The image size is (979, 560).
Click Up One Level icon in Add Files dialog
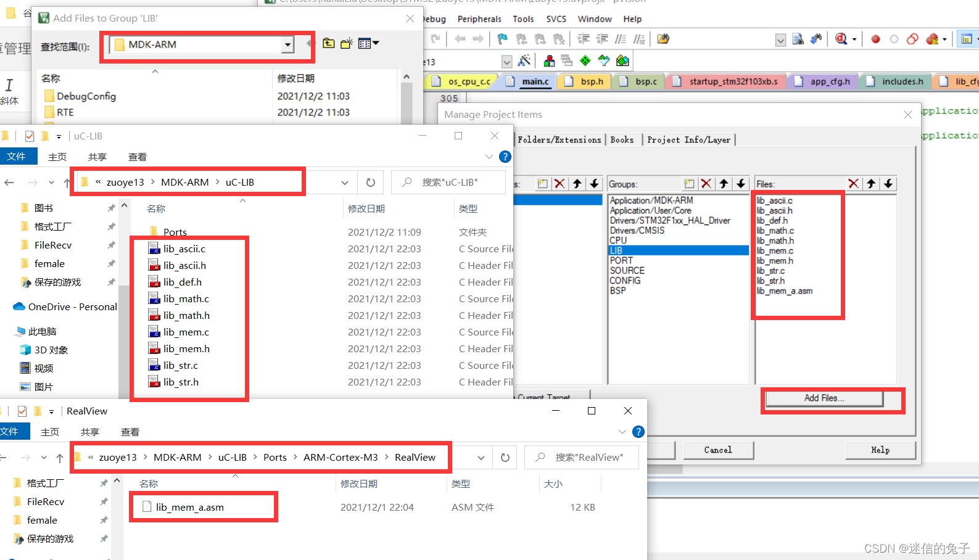[329, 43]
